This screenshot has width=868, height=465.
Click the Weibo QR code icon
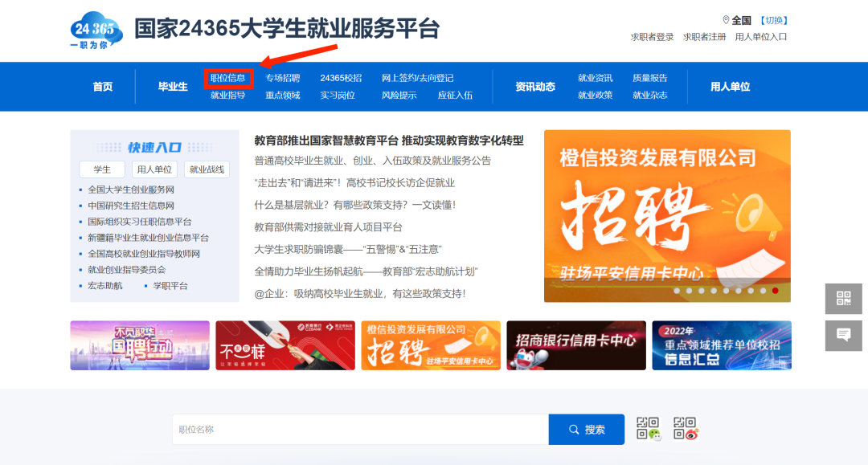686,429
